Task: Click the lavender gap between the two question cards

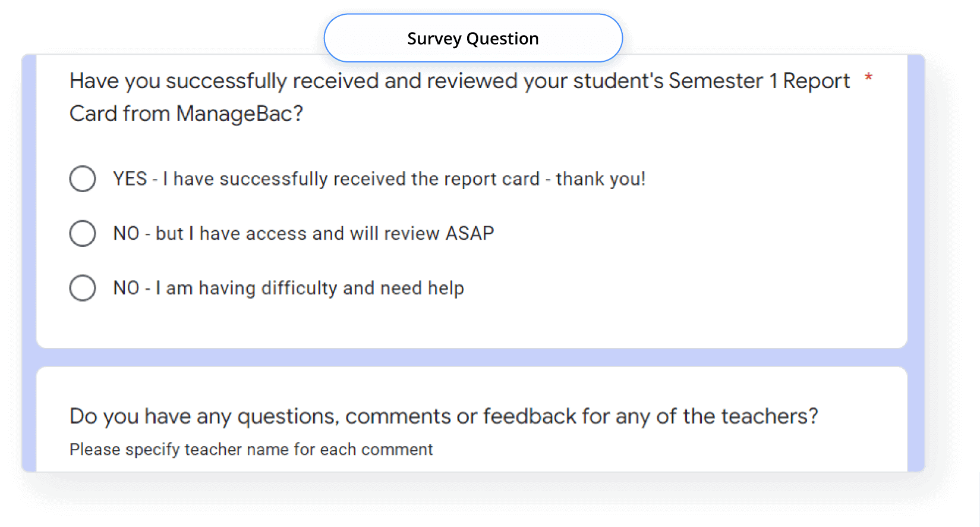Action: coord(472,357)
